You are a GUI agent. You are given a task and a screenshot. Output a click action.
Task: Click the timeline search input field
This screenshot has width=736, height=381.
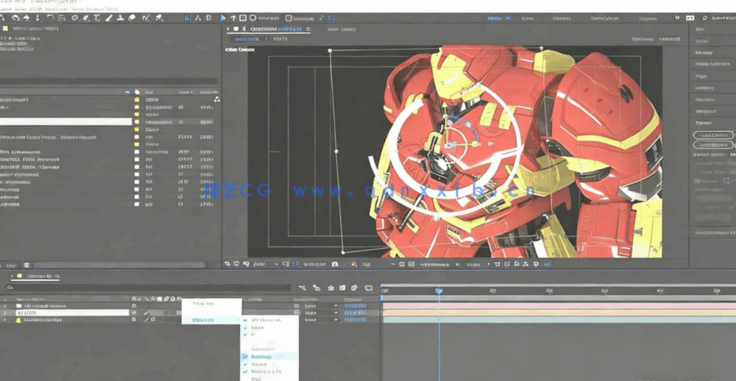tap(149, 287)
